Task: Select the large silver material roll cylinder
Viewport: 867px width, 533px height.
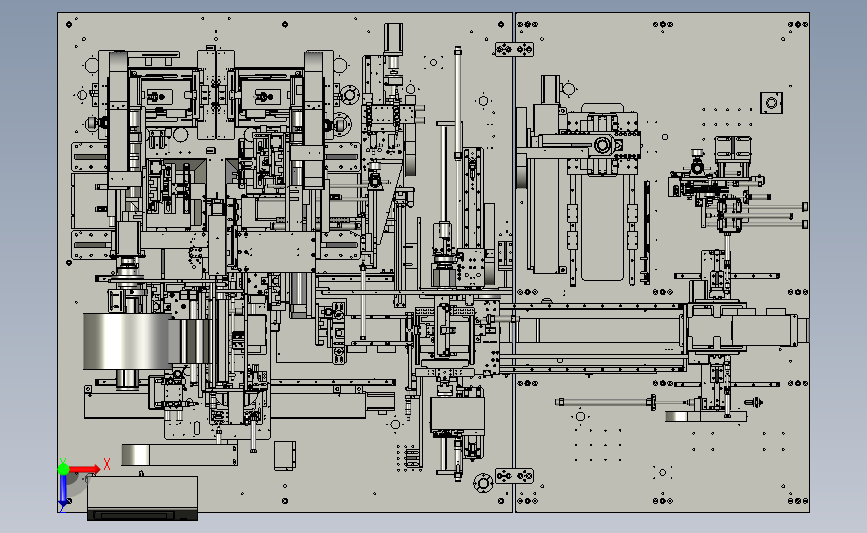Action: (127, 341)
